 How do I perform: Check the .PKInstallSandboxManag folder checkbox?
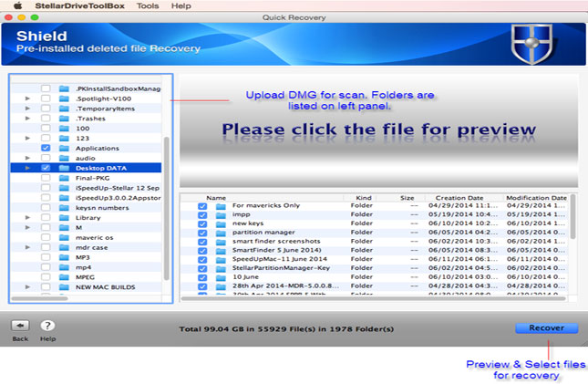(46, 88)
